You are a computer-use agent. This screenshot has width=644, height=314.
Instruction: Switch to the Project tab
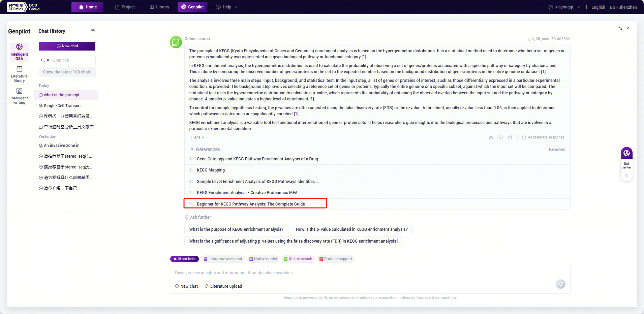pos(125,7)
